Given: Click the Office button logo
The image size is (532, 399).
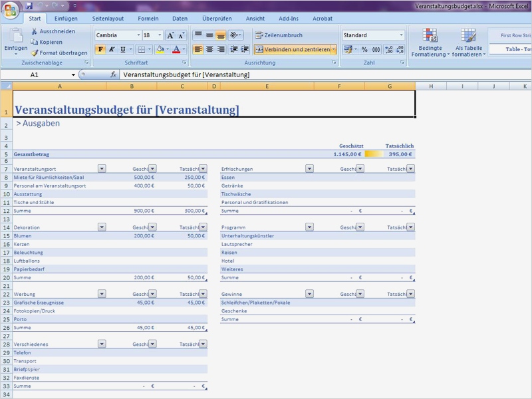Looking at the screenshot, I should click(11, 11).
